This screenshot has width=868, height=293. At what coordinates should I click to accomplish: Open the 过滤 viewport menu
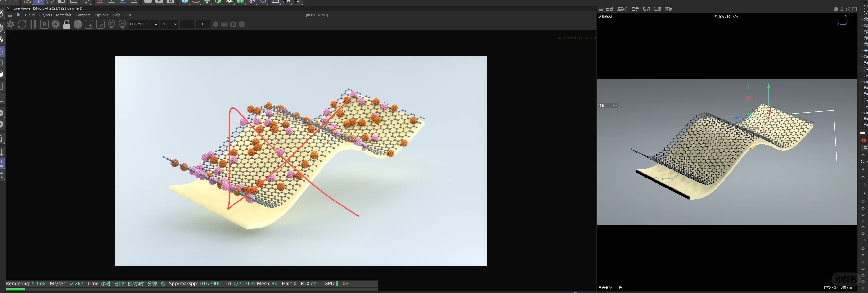coord(658,9)
